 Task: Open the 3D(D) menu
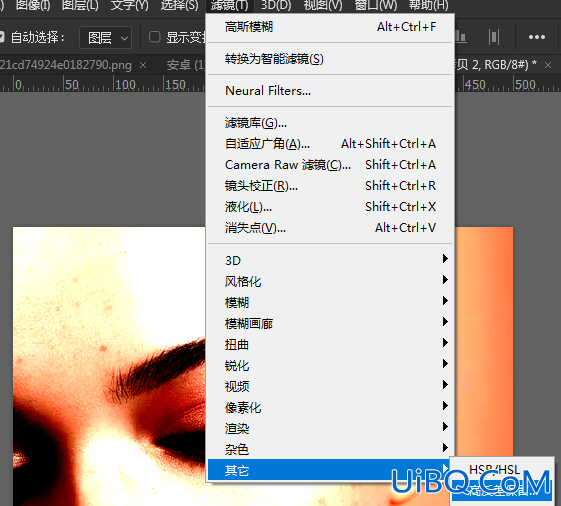[x=276, y=5]
